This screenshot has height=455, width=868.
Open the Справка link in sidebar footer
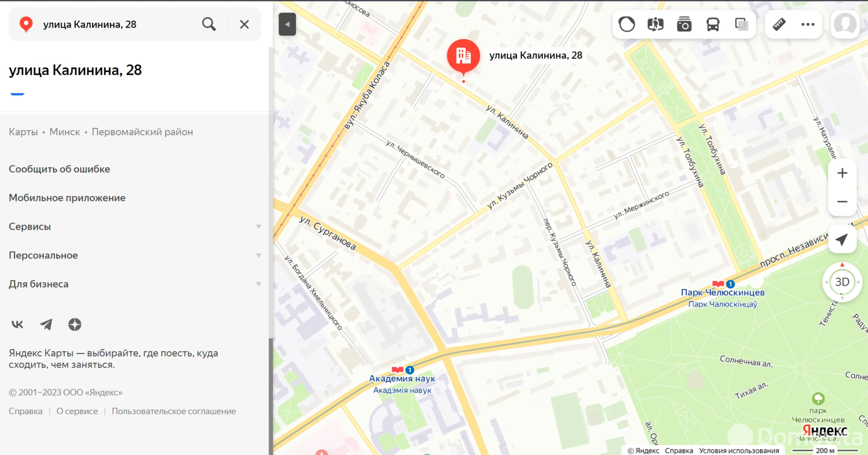click(25, 411)
